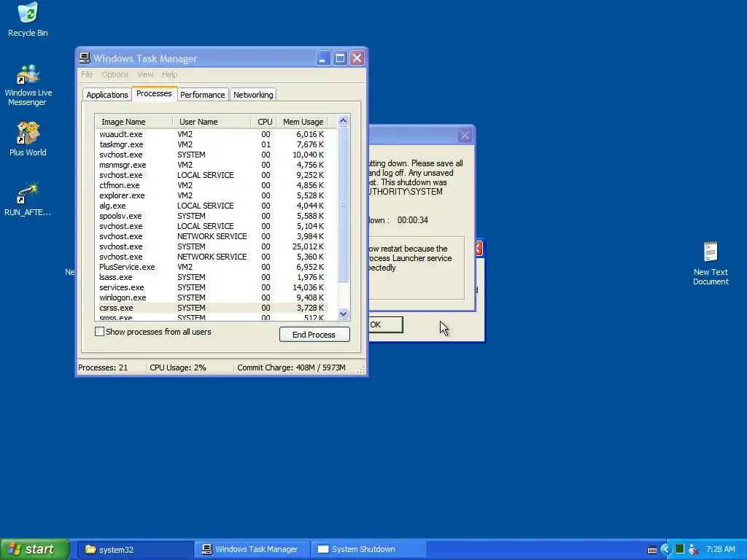Click the End Process button
747x560 pixels.
pos(314,334)
